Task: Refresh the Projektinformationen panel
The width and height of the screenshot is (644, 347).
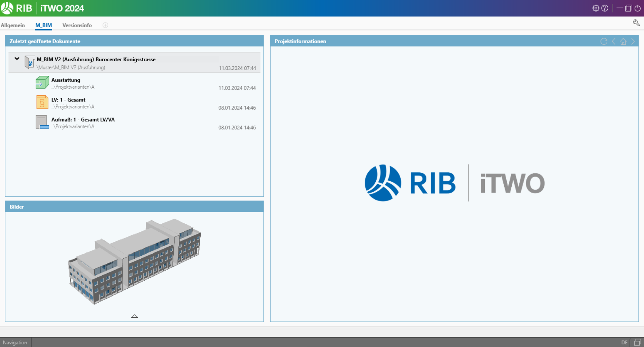Action: [x=604, y=41]
